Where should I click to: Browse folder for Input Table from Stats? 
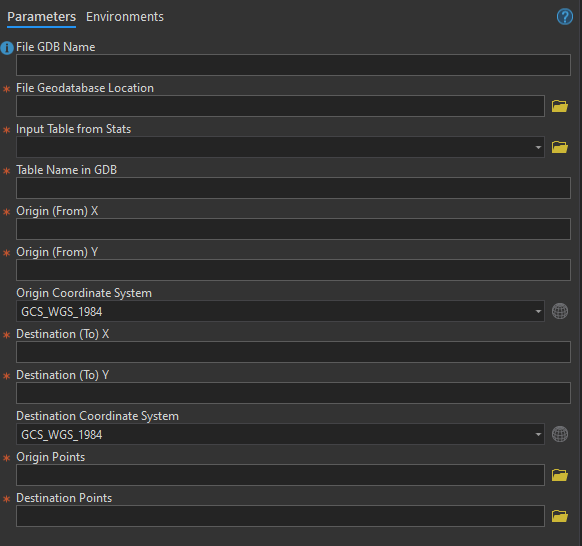[x=560, y=147]
